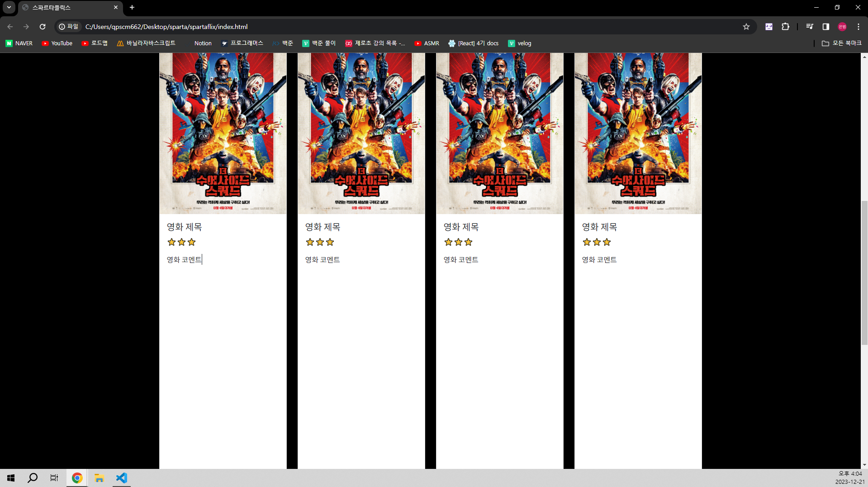Open the 프로그래머스 bookmark

(x=242, y=43)
